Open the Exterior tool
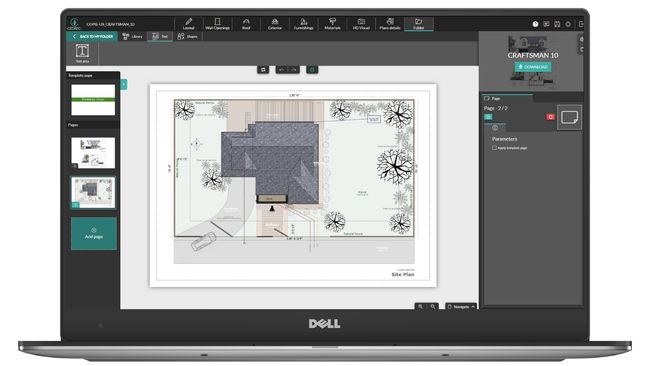 pos(274,24)
